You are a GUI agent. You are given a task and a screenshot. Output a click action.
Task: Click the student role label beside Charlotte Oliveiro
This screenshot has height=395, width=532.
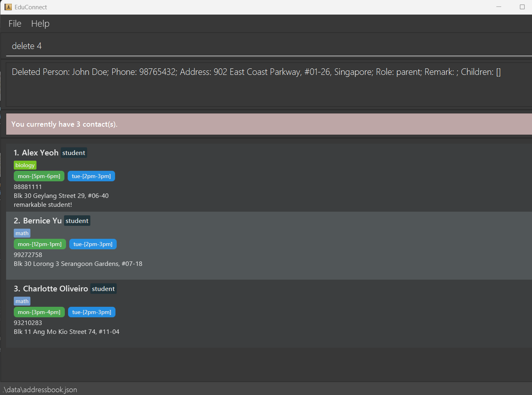coord(103,289)
